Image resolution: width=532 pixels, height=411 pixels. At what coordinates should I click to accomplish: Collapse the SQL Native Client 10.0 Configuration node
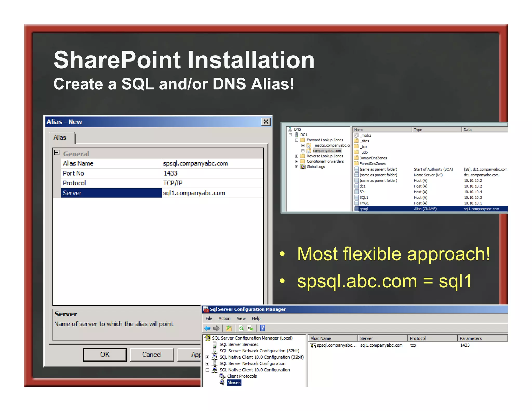pyautogui.click(x=207, y=370)
